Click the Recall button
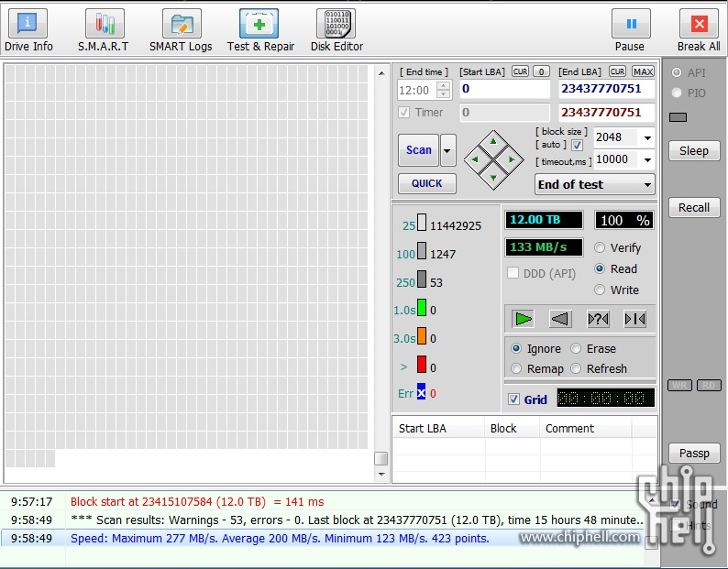This screenshot has height=569, width=728. coord(694,207)
